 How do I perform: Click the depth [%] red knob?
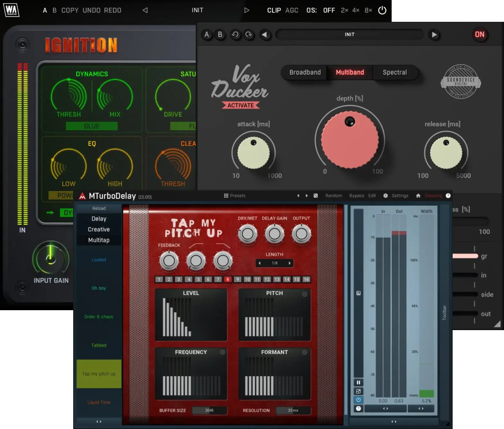click(x=350, y=140)
